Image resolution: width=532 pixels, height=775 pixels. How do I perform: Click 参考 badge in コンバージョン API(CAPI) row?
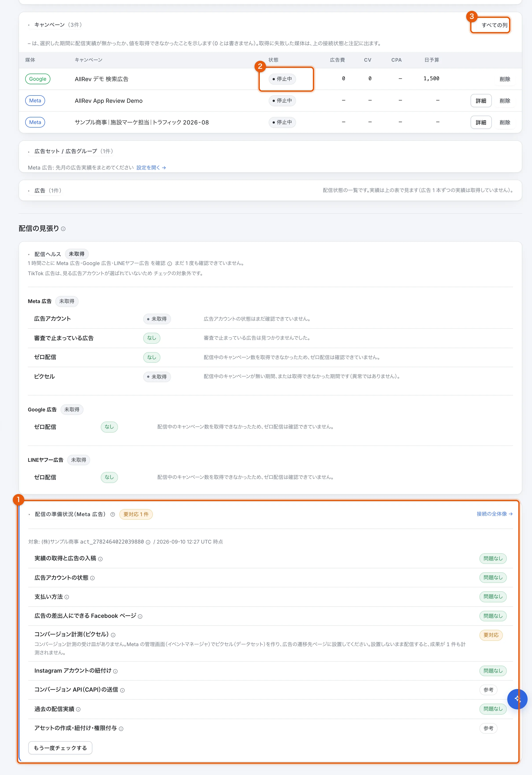point(488,690)
